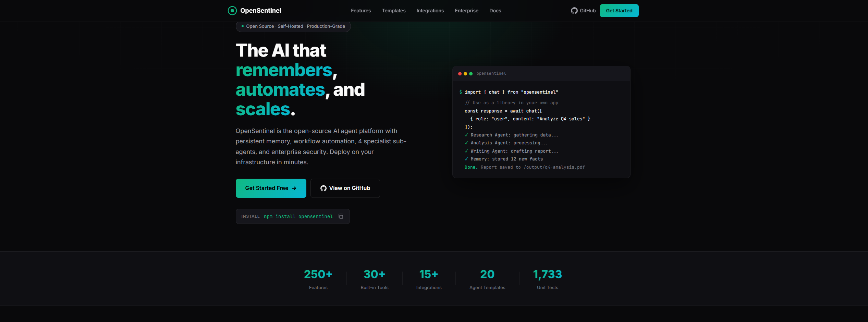
Task: Open the GitHub icon in the navbar
Action: pyautogui.click(x=574, y=11)
